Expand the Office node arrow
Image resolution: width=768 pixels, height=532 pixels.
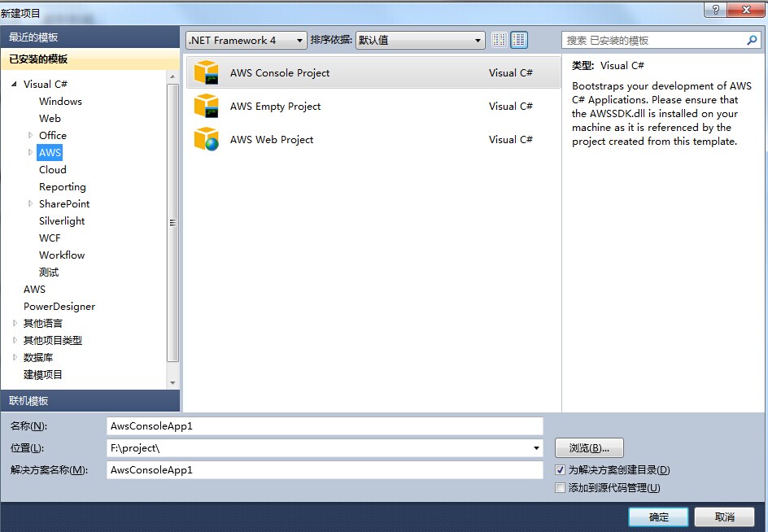[30, 135]
